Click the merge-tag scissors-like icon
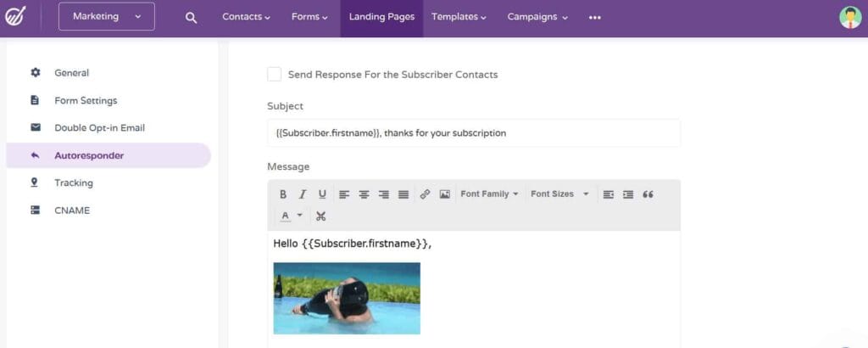This screenshot has width=868, height=348. click(x=320, y=216)
